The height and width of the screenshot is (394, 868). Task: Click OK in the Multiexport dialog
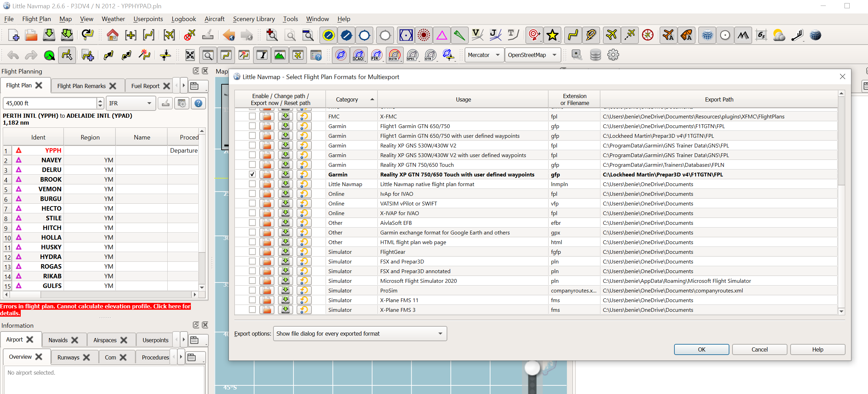tap(701, 349)
